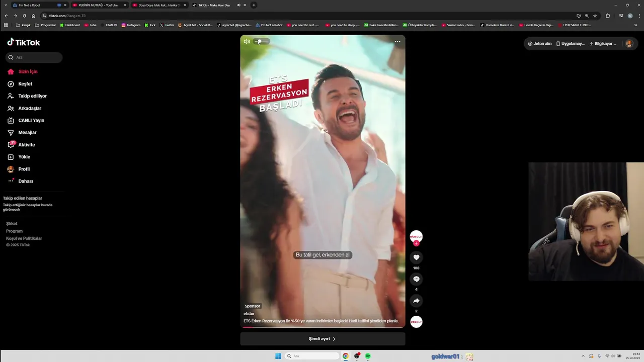
Task: Open Spotify from the taskbar
Action: coord(368,356)
